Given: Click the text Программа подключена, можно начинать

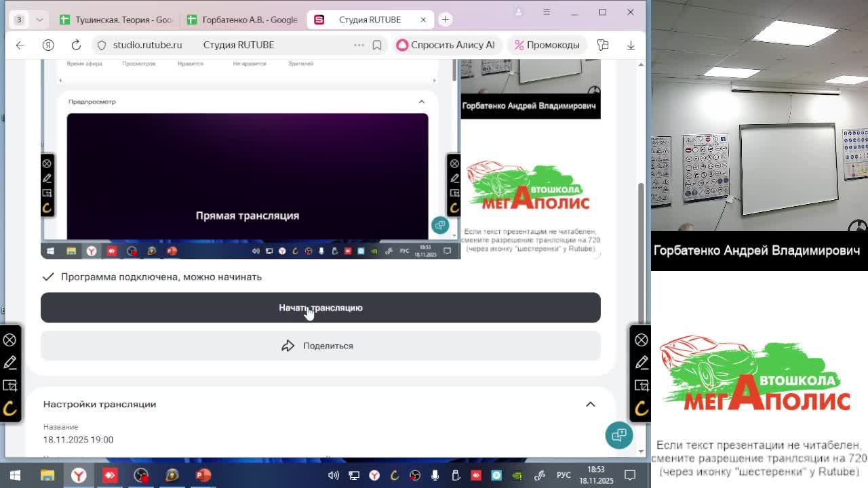Looking at the screenshot, I should (x=161, y=277).
